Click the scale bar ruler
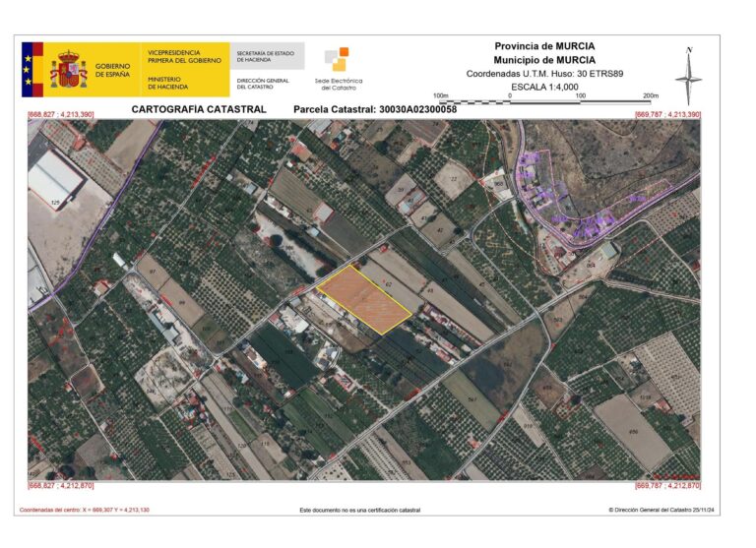The width and height of the screenshot is (756, 548). coord(544,101)
